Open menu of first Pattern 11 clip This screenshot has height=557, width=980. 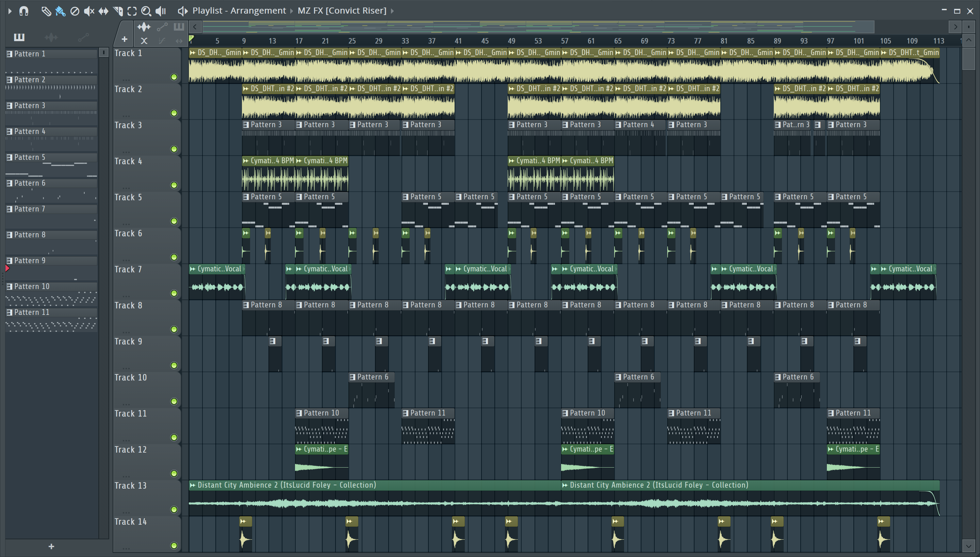coord(406,413)
